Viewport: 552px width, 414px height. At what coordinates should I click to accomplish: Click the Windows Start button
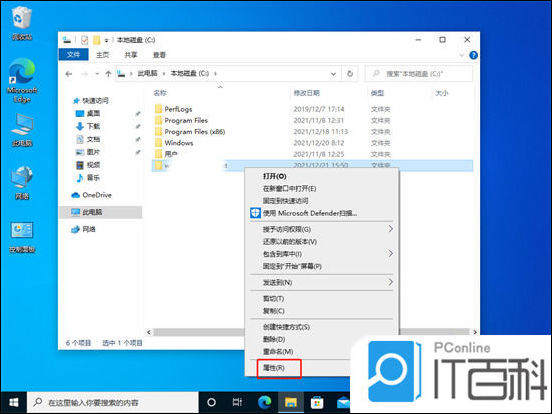13,402
